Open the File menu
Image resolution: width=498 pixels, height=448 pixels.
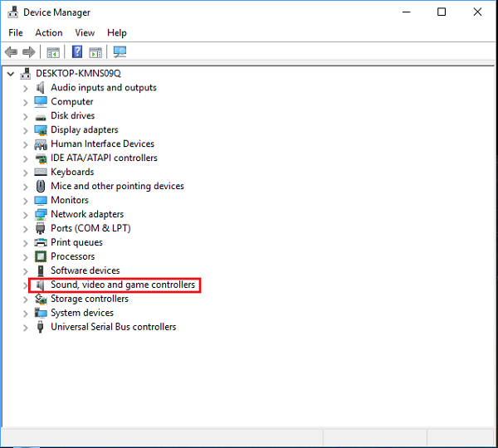pos(16,32)
